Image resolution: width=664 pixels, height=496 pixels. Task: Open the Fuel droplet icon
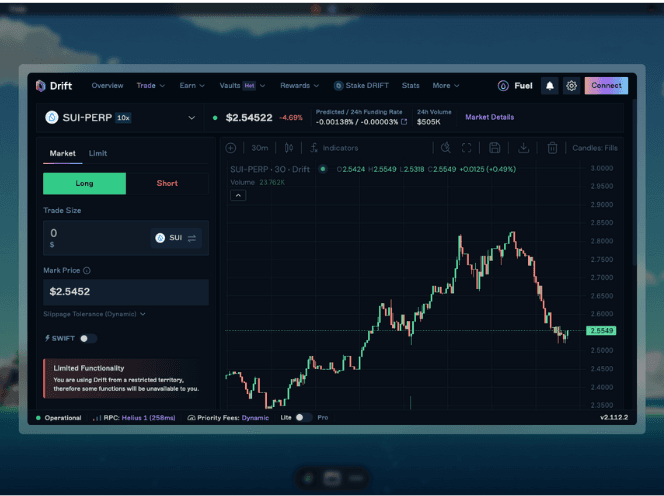click(503, 86)
